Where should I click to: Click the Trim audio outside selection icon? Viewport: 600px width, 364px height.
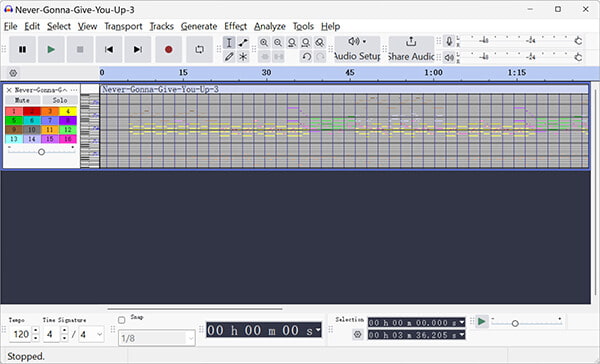pos(264,57)
